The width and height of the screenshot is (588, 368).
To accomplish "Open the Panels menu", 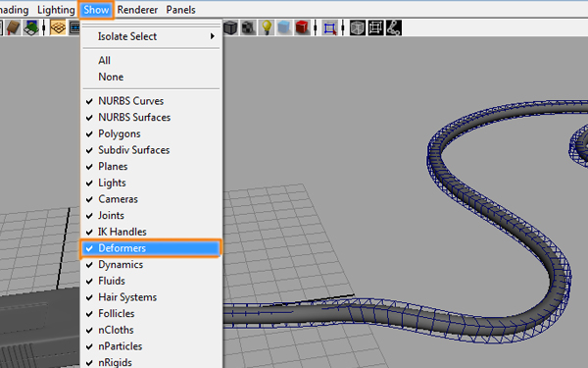I will [x=180, y=10].
